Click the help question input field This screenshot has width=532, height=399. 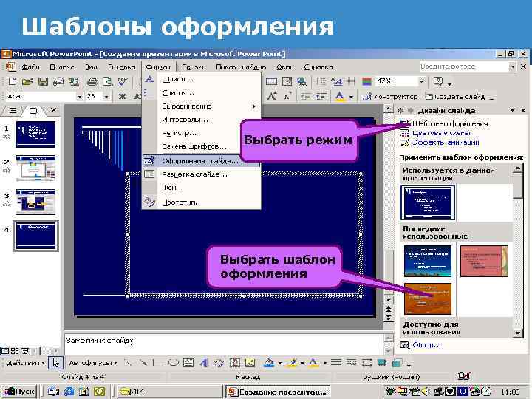pyautogui.click(x=464, y=66)
